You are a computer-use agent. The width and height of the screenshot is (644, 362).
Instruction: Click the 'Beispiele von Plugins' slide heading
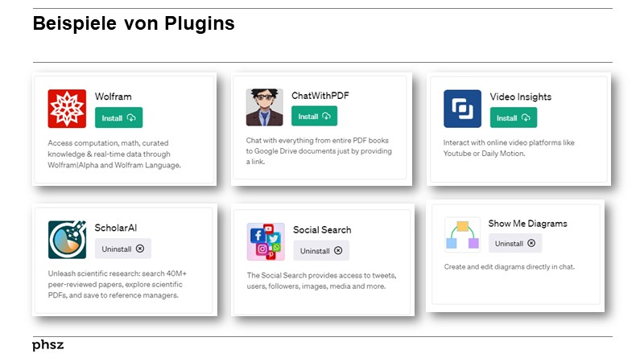pyautogui.click(x=134, y=23)
